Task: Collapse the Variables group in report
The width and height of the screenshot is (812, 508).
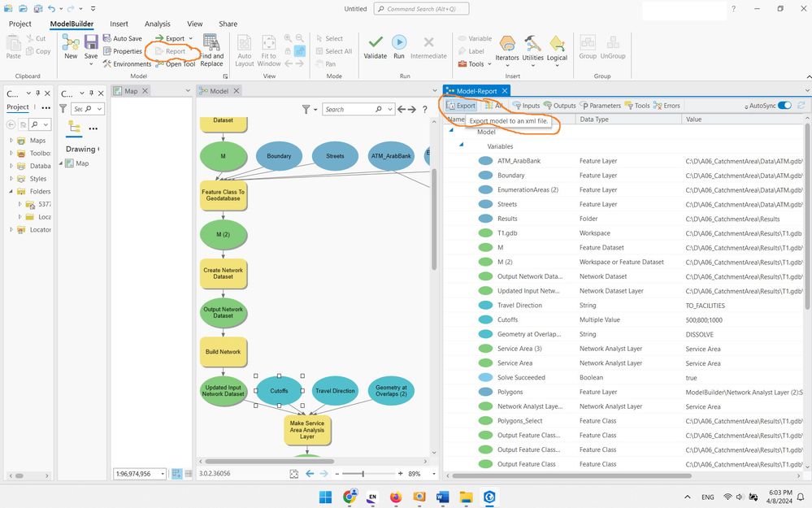Action: click(461, 145)
